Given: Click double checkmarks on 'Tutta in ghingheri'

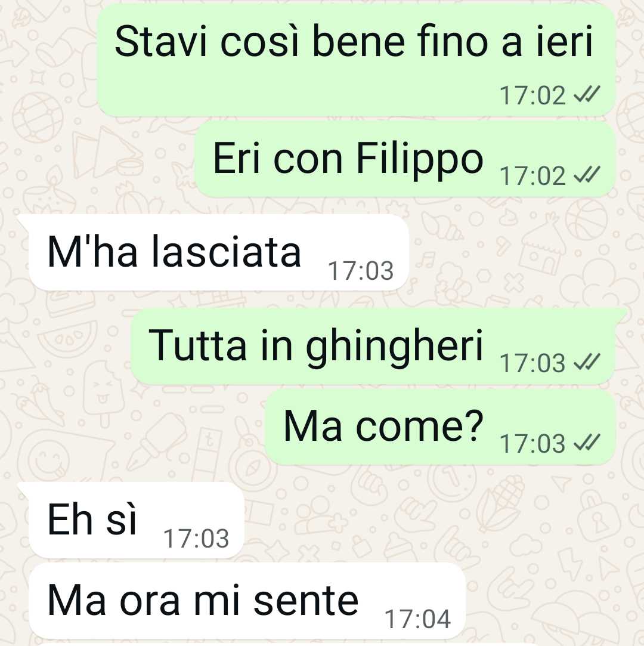Looking at the screenshot, I should [x=587, y=363].
